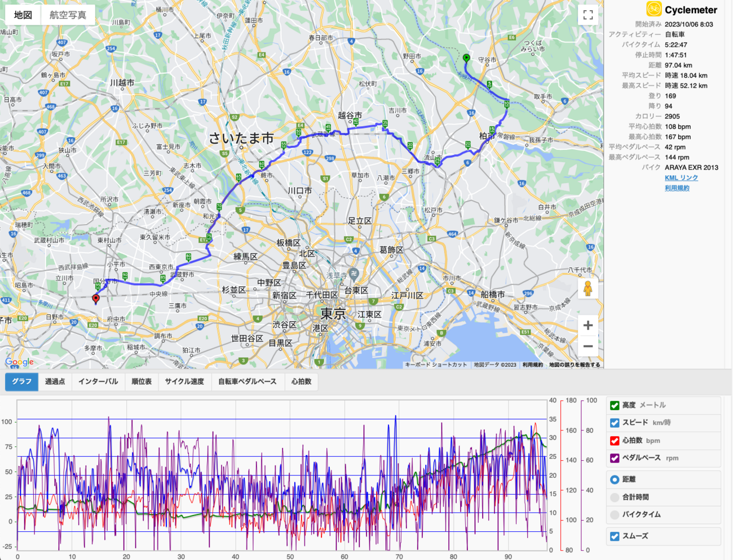
Task: Click the Google logo on the map
Action: [x=20, y=362]
